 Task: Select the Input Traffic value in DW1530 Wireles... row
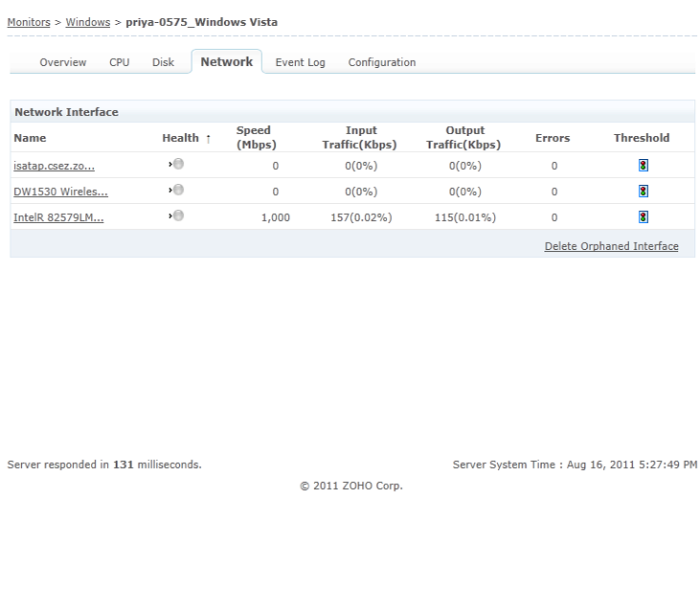pos(361,192)
